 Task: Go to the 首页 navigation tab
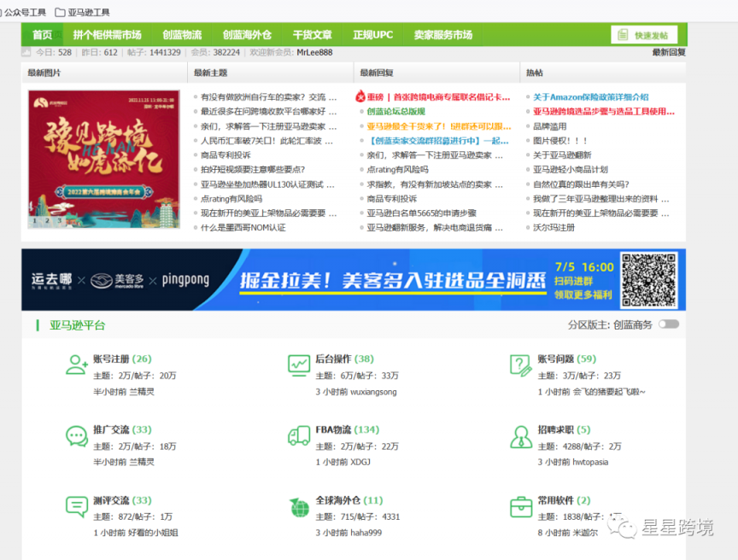click(43, 35)
